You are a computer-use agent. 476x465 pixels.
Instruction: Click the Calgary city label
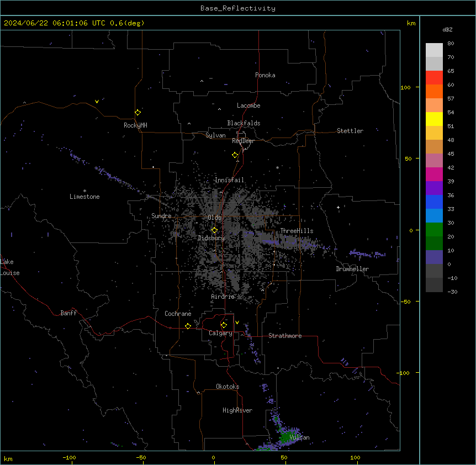tap(221, 333)
